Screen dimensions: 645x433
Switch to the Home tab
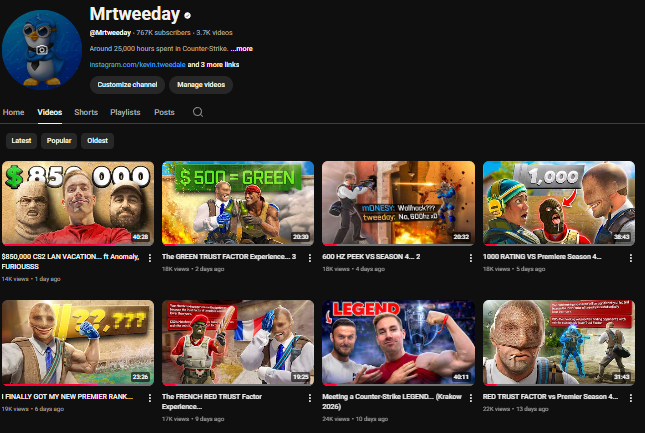[x=14, y=112]
